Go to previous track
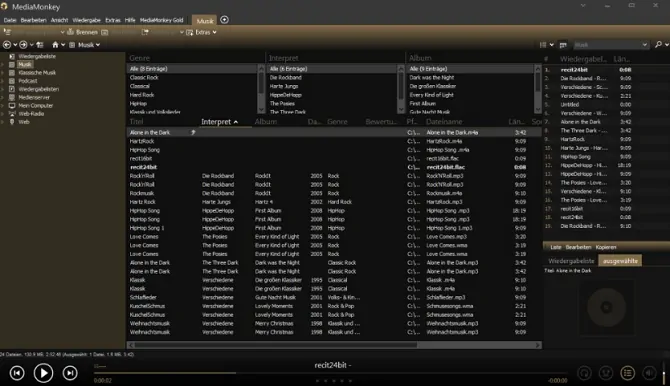Screen dimensions: 670x386 click(17, 373)
